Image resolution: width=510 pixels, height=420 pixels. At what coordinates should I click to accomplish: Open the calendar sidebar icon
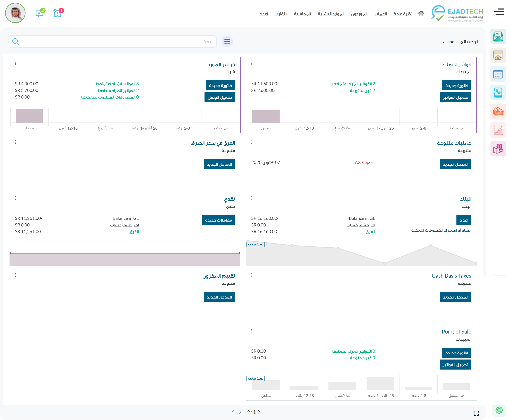pyautogui.click(x=498, y=74)
